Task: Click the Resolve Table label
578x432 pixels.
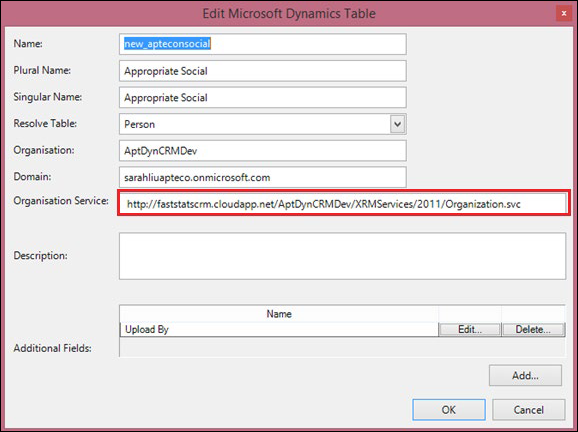Action: (45, 123)
